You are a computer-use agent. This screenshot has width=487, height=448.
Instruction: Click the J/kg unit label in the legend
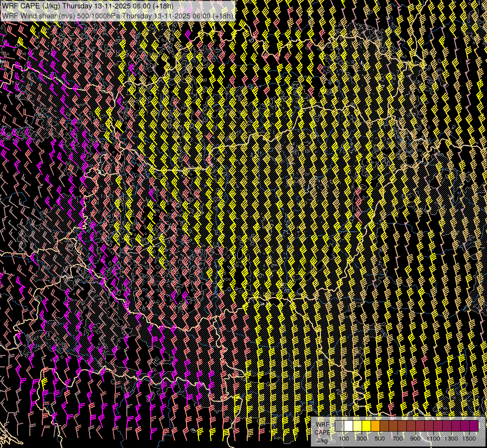pos(322,441)
